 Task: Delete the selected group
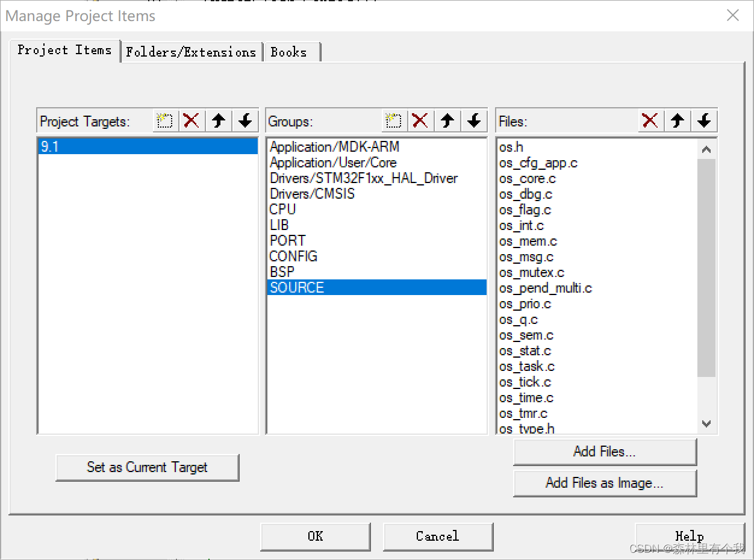point(420,120)
